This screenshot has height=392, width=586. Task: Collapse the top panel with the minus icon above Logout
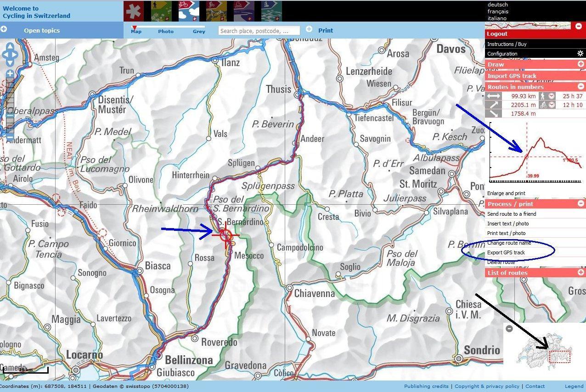pyautogui.click(x=578, y=26)
